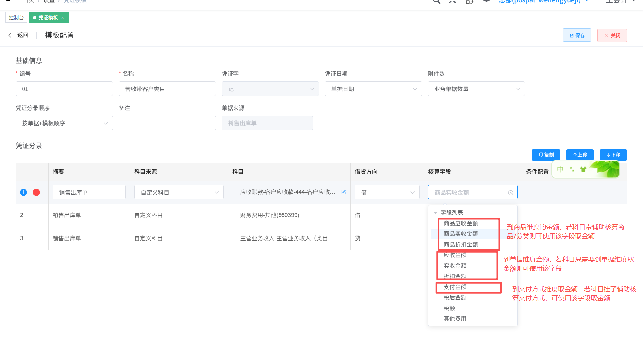Pick 折扣金额 from the field list
The height and width of the screenshot is (364, 643).
coord(455,276)
